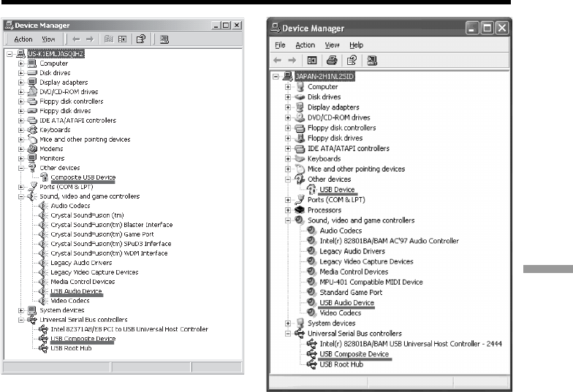Image resolution: width=573 pixels, height=392 pixels.
Task: Maximize the right Device Manager window
Action: 487,28
